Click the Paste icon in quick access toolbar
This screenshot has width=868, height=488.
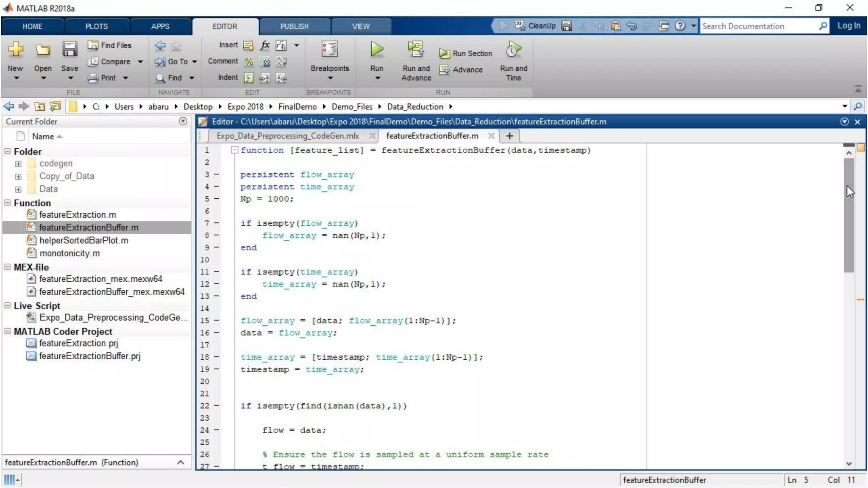click(615, 26)
